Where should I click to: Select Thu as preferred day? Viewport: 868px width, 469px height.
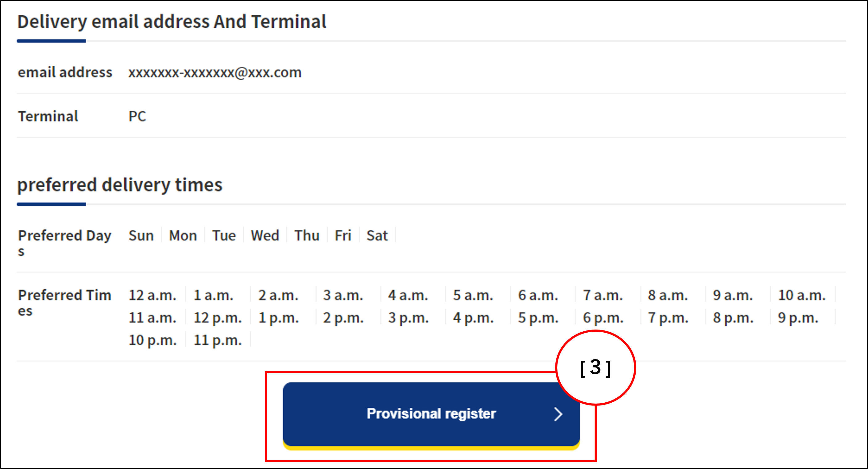[x=307, y=235]
